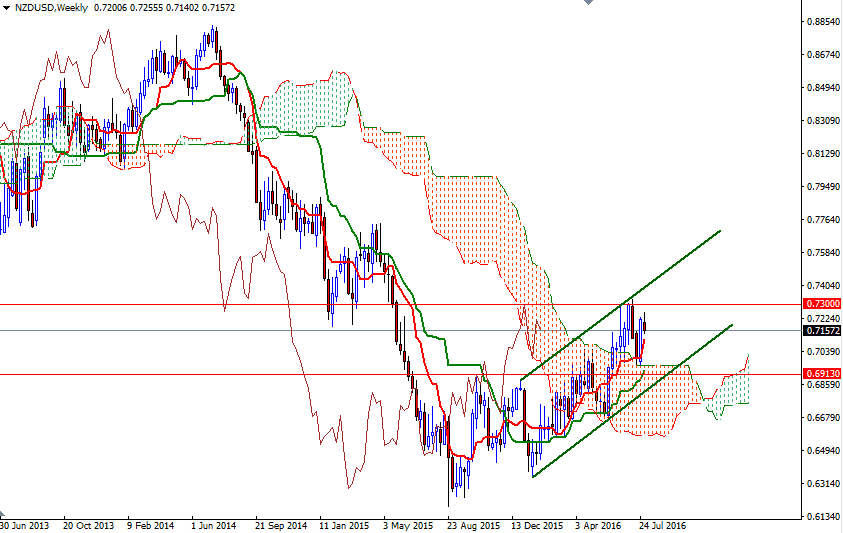Select the red 0.73000 price level label

tap(822, 304)
